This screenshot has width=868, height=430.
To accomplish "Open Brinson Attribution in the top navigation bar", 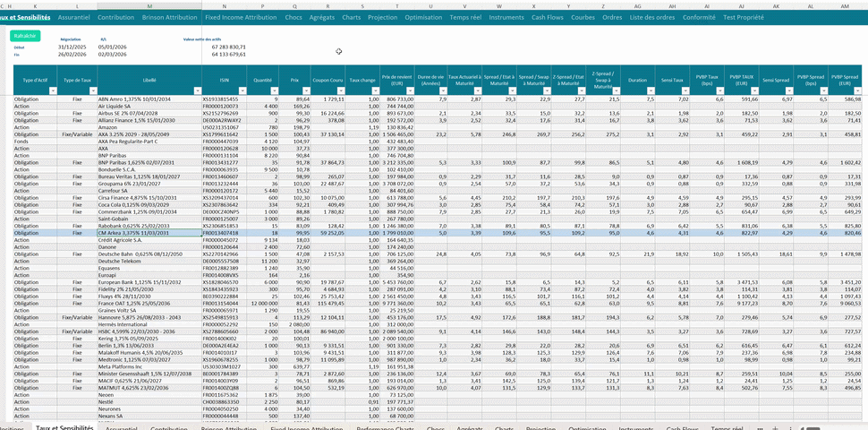I will [x=169, y=17].
